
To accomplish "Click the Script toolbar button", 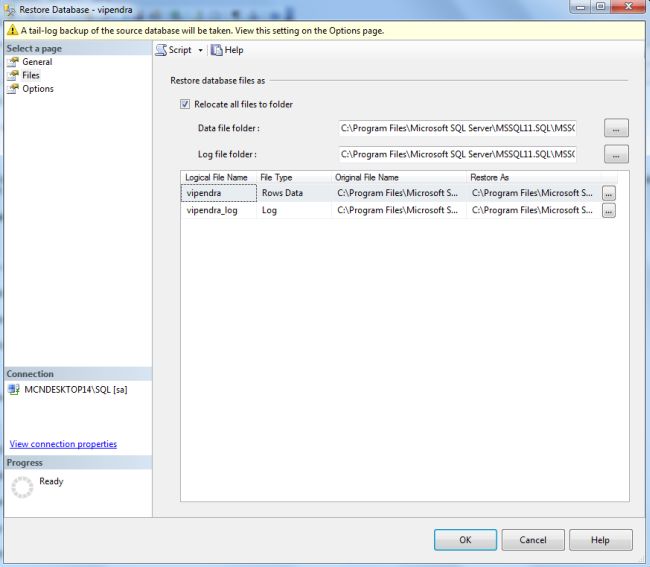I will (174, 50).
